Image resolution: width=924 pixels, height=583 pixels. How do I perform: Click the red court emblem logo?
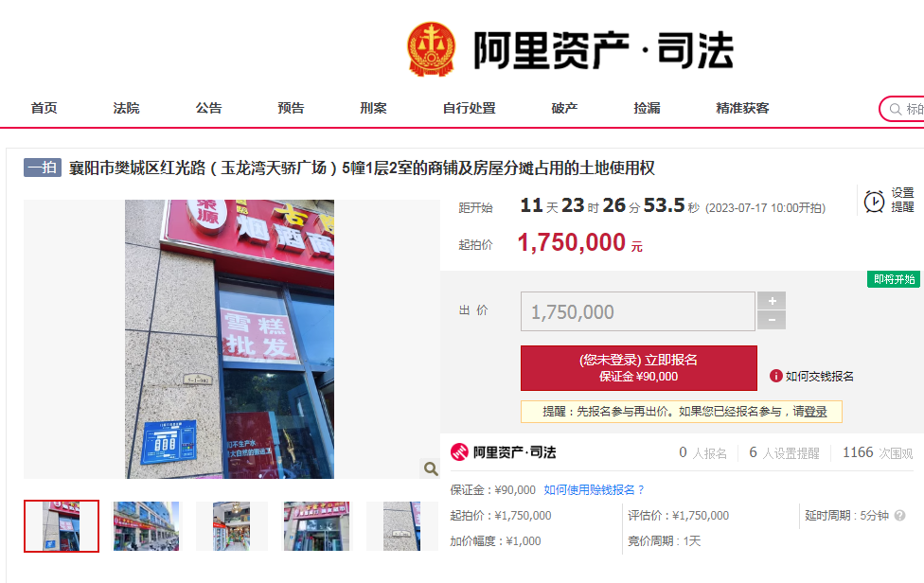(432, 49)
